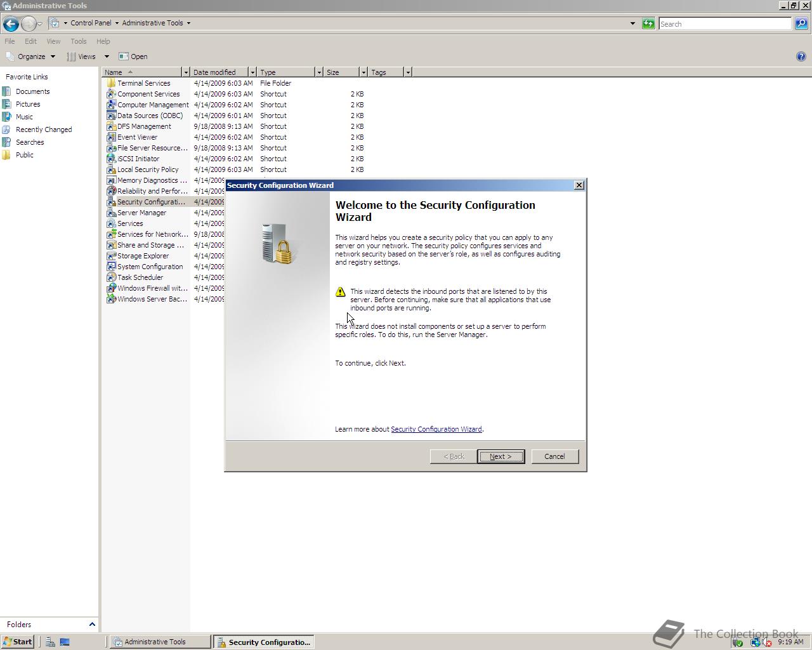812x650 pixels.
Task: Expand the address bar history dropdown
Action: (632, 23)
